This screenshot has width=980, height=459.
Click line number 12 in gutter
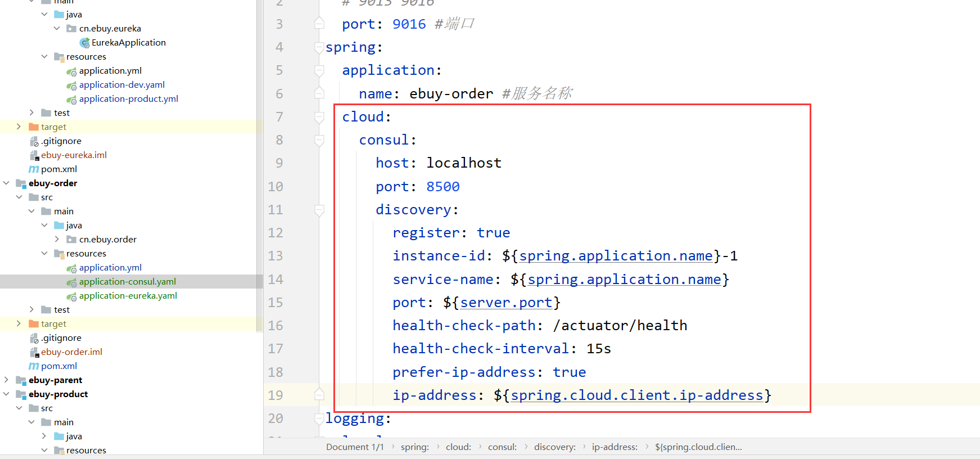[276, 233]
